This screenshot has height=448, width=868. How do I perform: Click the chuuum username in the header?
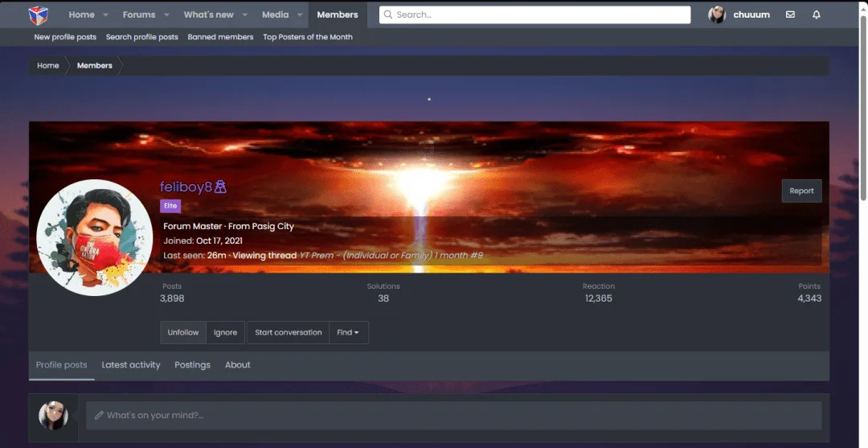click(751, 15)
